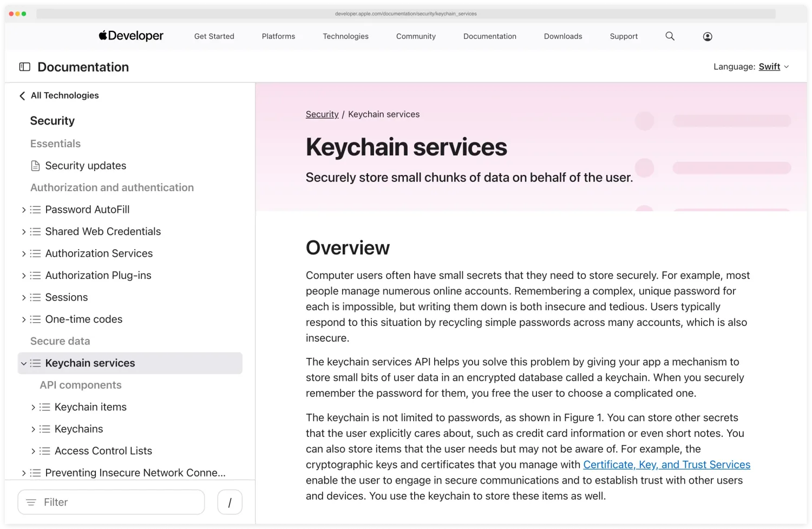Open the Technologies menu
The image size is (812, 529).
[345, 36]
